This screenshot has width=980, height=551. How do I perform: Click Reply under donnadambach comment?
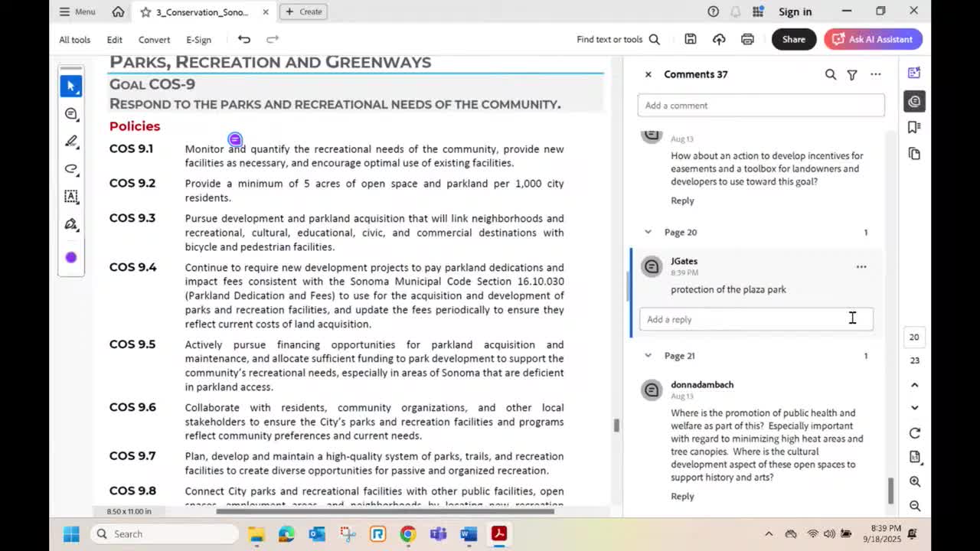click(682, 496)
